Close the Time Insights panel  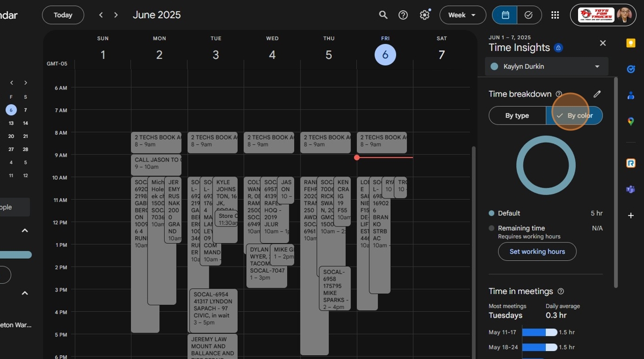coord(603,43)
